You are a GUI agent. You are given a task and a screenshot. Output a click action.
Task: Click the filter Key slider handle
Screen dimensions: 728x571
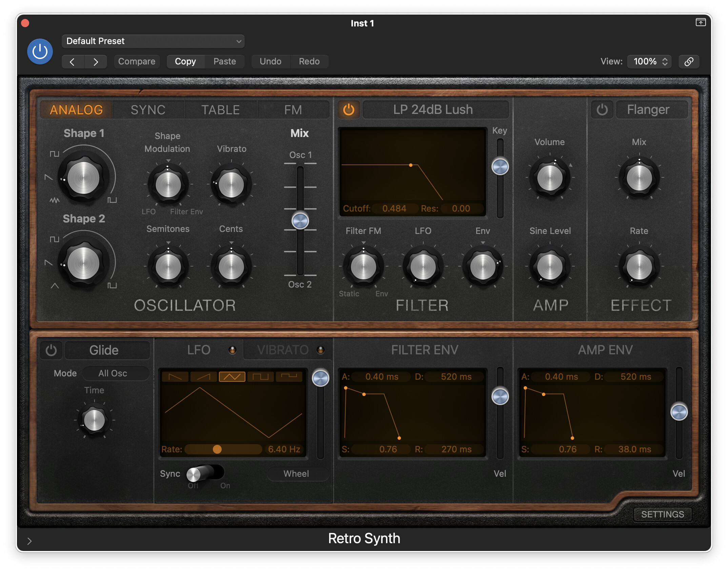(500, 166)
